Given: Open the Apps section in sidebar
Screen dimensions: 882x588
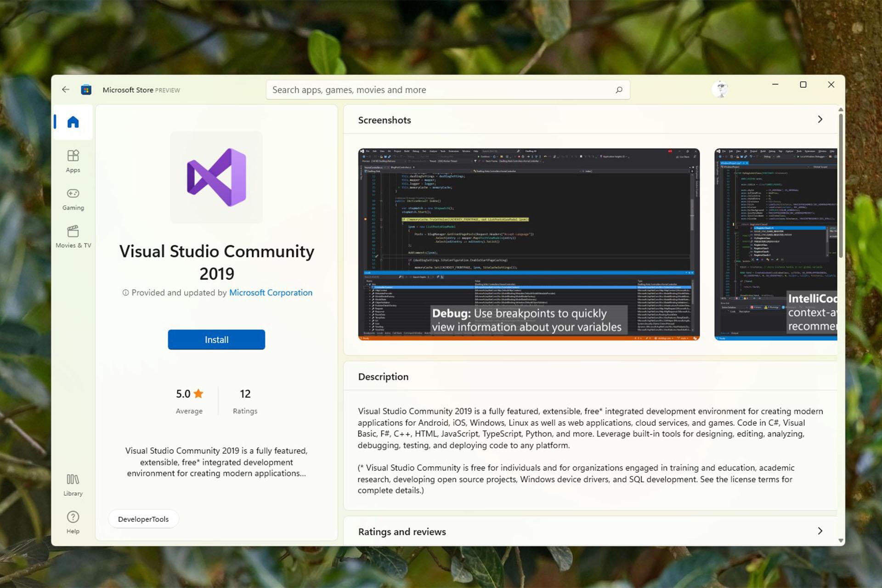Looking at the screenshot, I should 73,161.
